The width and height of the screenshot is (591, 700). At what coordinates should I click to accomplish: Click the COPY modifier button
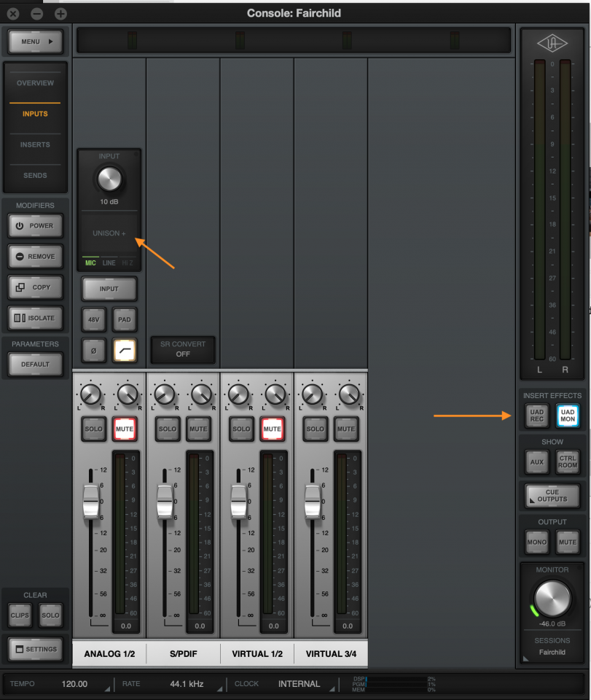click(x=35, y=287)
